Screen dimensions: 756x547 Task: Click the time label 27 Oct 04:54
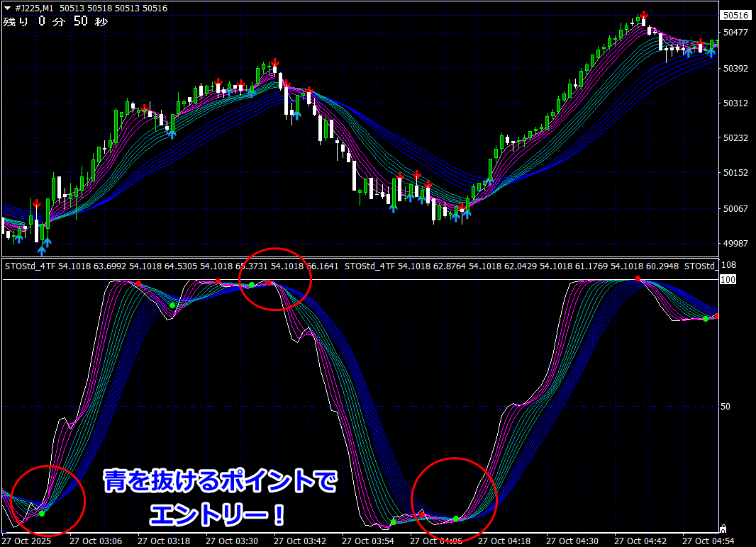point(708,541)
